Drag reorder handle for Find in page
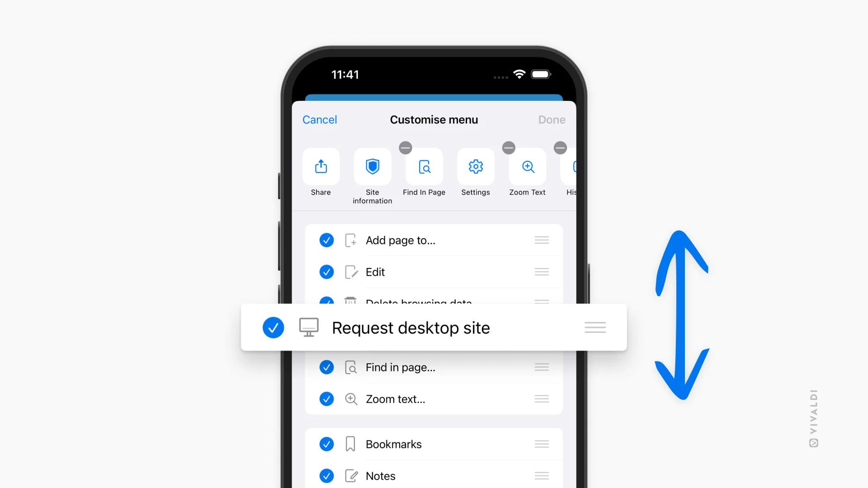Screen dimensions: 868x488 [x=542, y=367]
